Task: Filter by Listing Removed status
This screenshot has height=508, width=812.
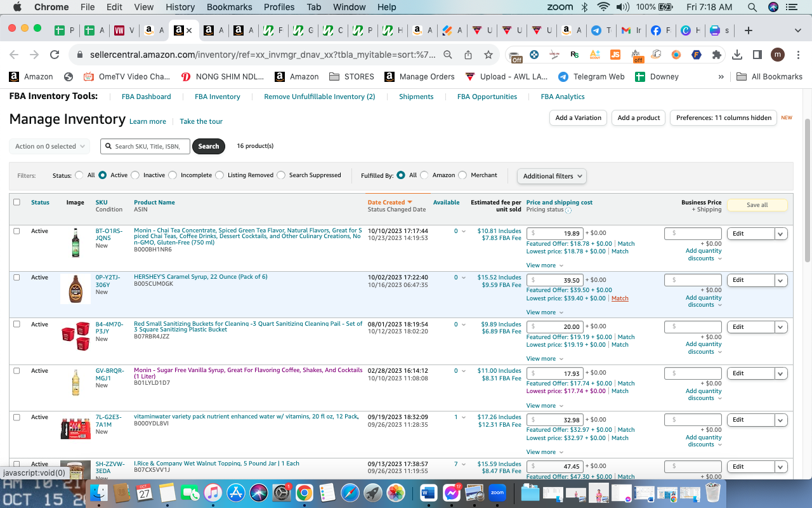Action: tap(219, 175)
